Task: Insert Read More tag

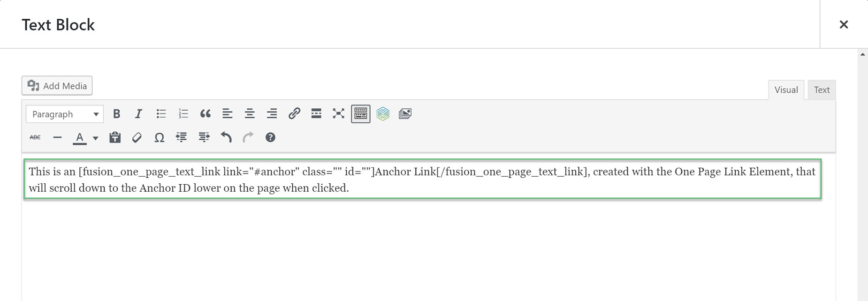Action: click(316, 114)
